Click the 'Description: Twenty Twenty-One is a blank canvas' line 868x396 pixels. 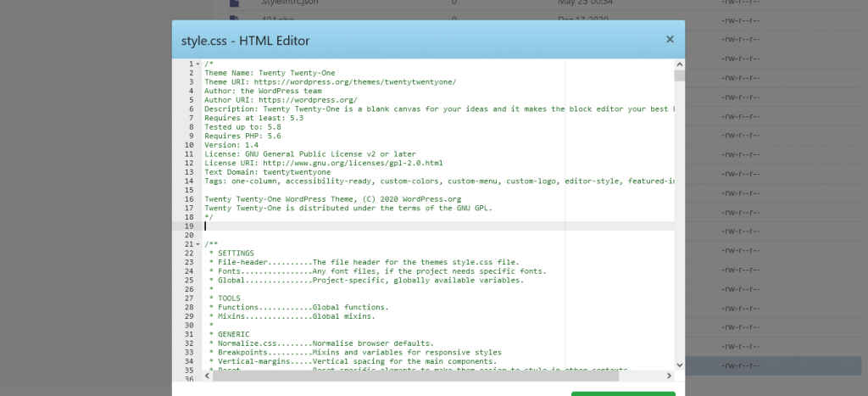[439, 109]
